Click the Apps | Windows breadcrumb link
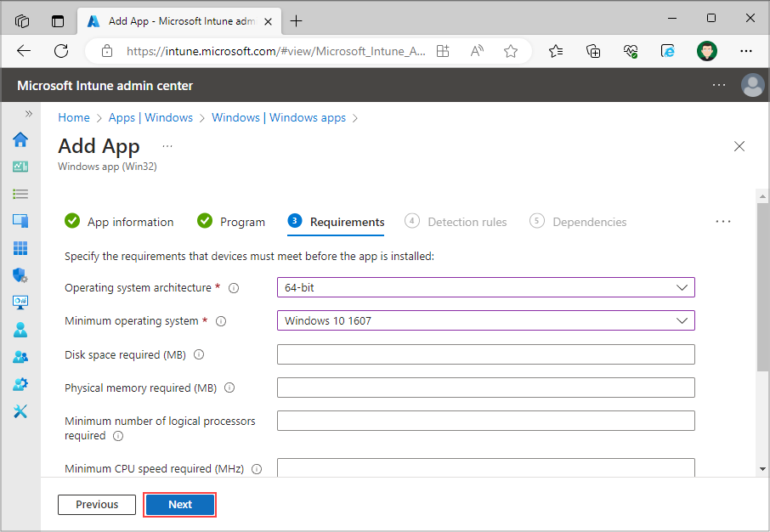The width and height of the screenshot is (770, 532). coord(150,117)
